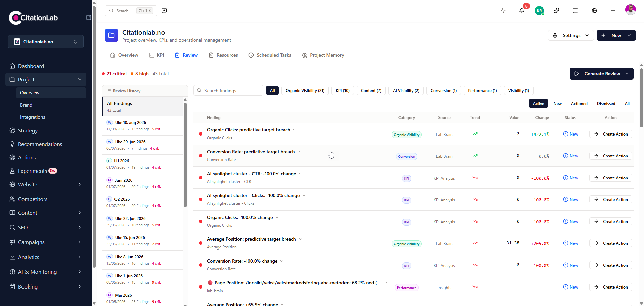644x306 pixels.
Task: Open the AI sparkles icon
Action: (557, 11)
